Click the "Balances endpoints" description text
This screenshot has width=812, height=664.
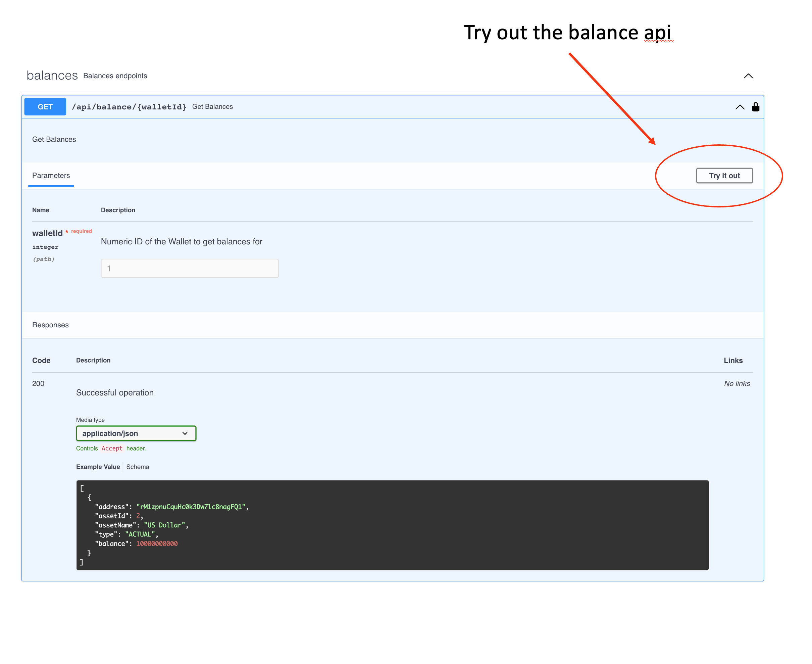[x=115, y=76]
